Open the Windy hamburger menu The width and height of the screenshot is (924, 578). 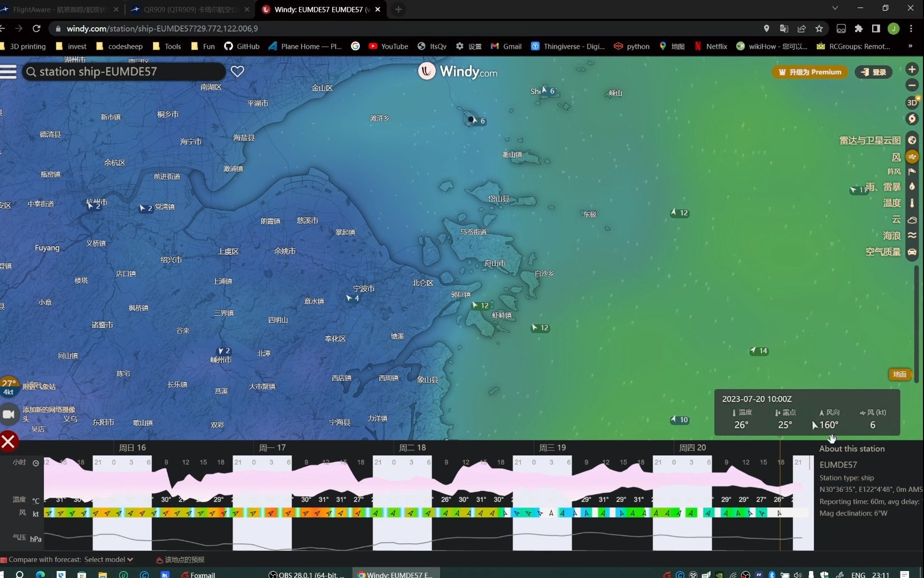(8, 72)
